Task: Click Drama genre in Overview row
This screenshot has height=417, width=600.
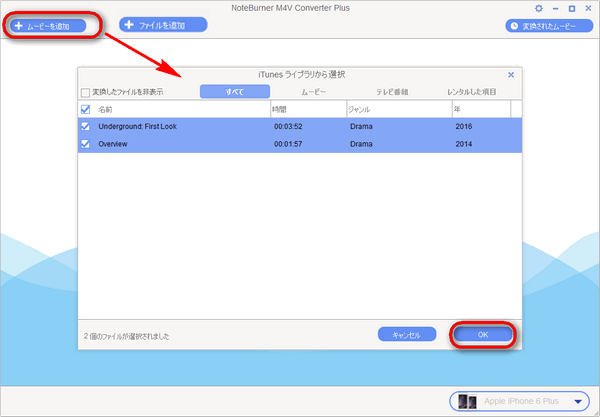Action: 361,144
